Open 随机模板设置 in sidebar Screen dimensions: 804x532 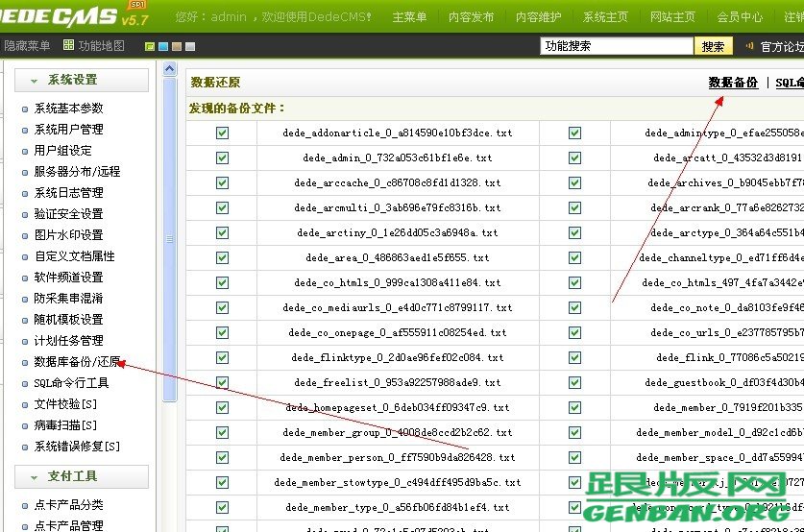(x=69, y=320)
